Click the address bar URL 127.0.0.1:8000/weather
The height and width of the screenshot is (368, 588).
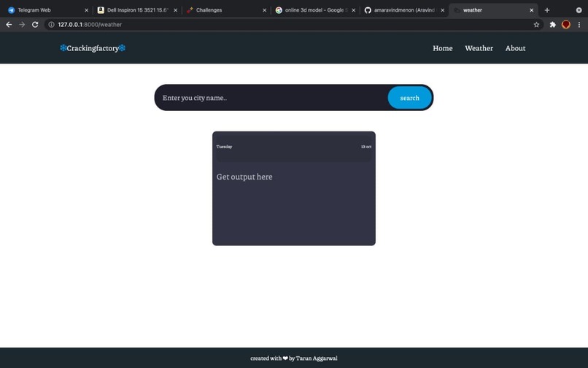(90, 24)
